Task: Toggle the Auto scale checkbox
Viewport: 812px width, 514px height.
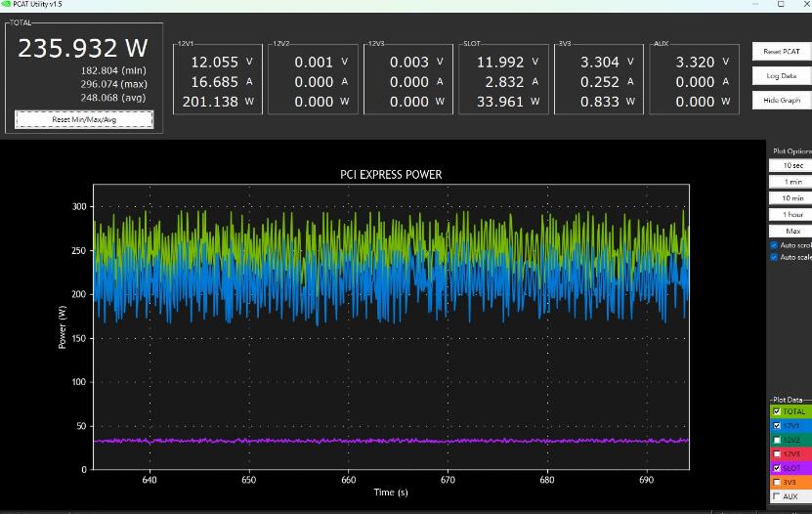Action: 775,258
